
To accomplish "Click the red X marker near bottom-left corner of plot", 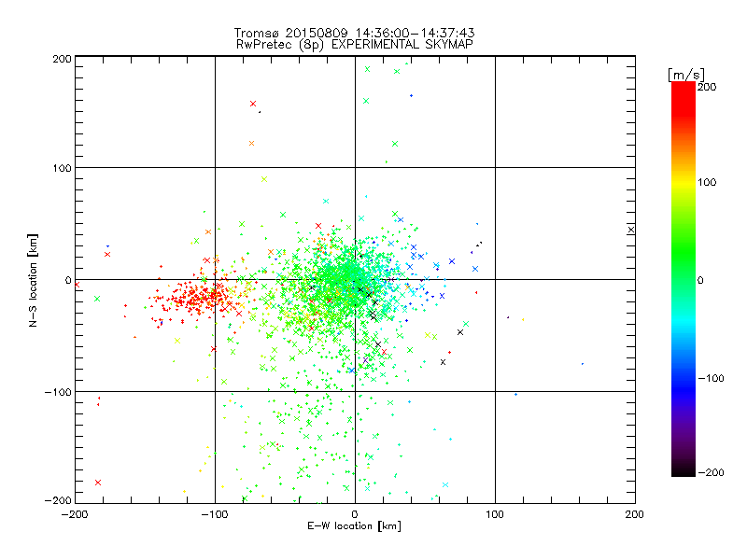I will coord(98,483).
